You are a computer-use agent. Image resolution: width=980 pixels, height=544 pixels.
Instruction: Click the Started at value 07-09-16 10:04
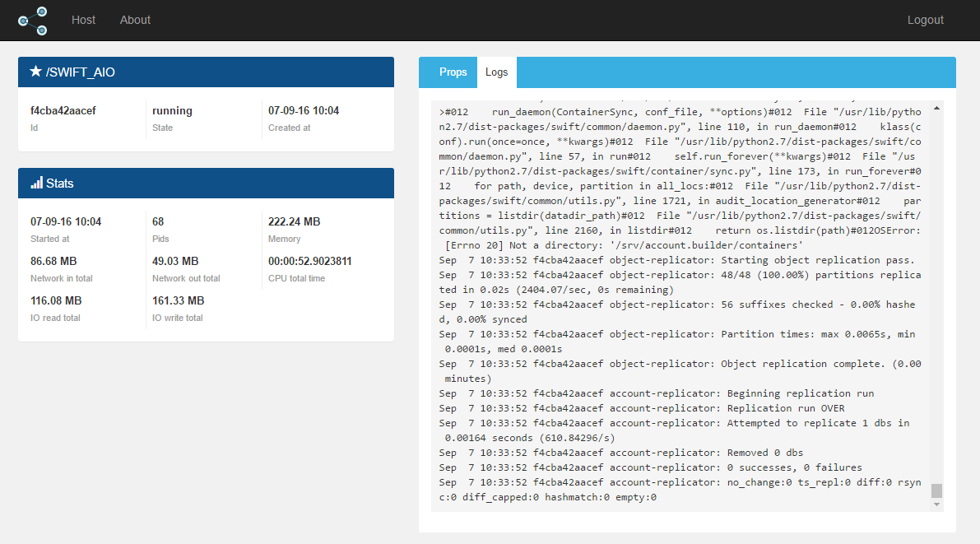pyautogui.click(x=66, y=222)
